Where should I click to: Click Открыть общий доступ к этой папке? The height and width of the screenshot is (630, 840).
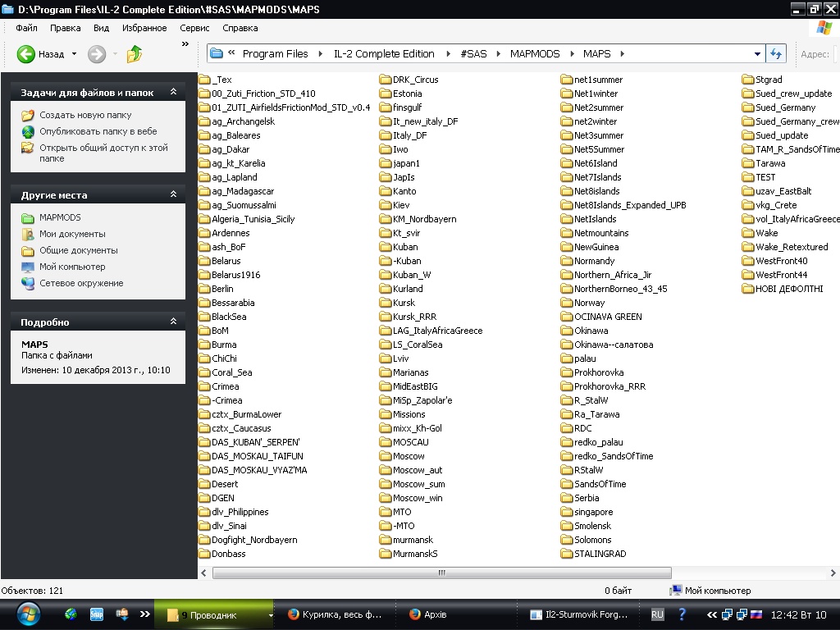tap(103, 153)
